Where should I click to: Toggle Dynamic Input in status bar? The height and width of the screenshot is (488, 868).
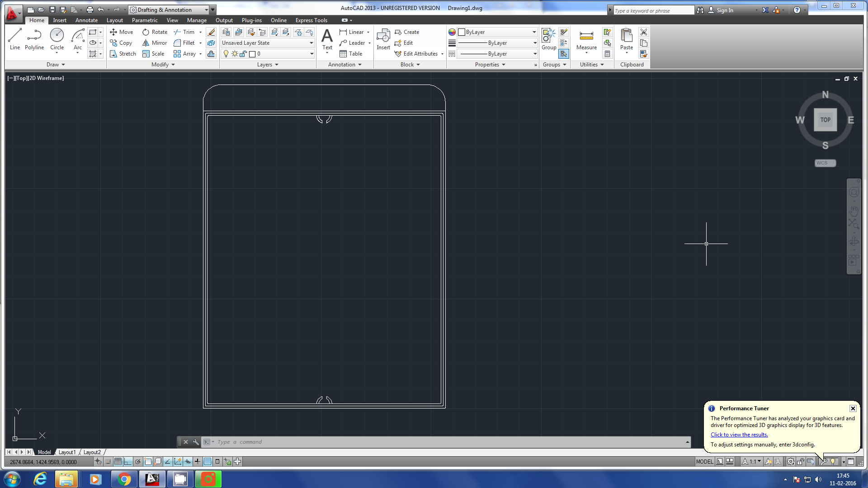[x=188, y=462]
